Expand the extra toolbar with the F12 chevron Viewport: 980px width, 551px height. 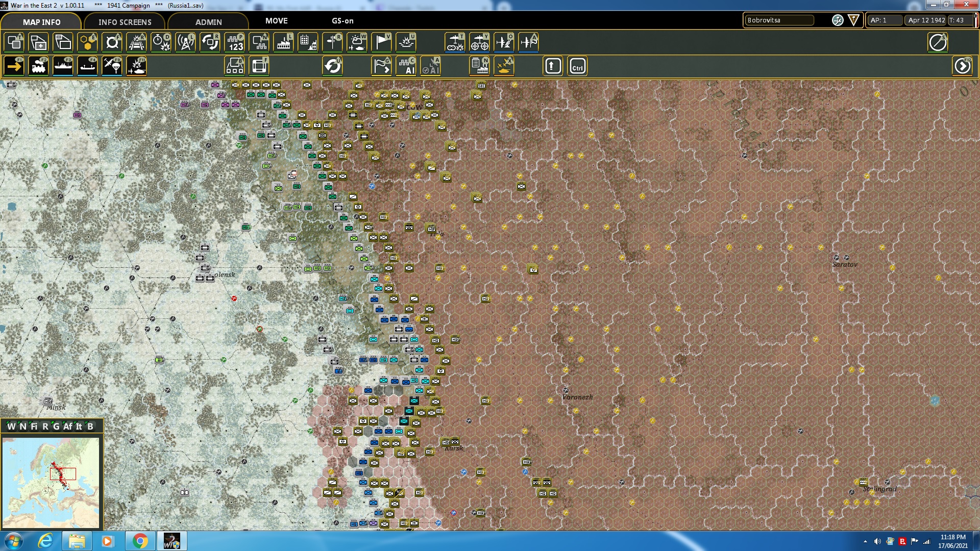click(x=962, y=66)
